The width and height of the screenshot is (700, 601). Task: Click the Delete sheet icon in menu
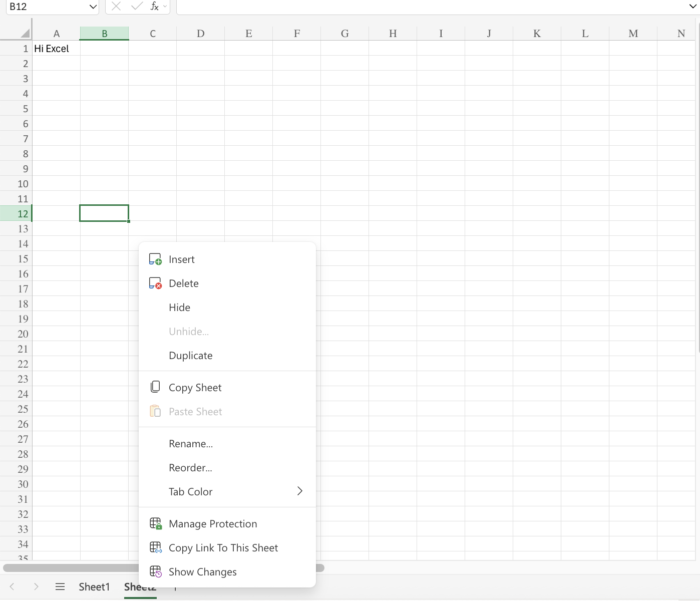pyautogui.click(x=156, y=283)
